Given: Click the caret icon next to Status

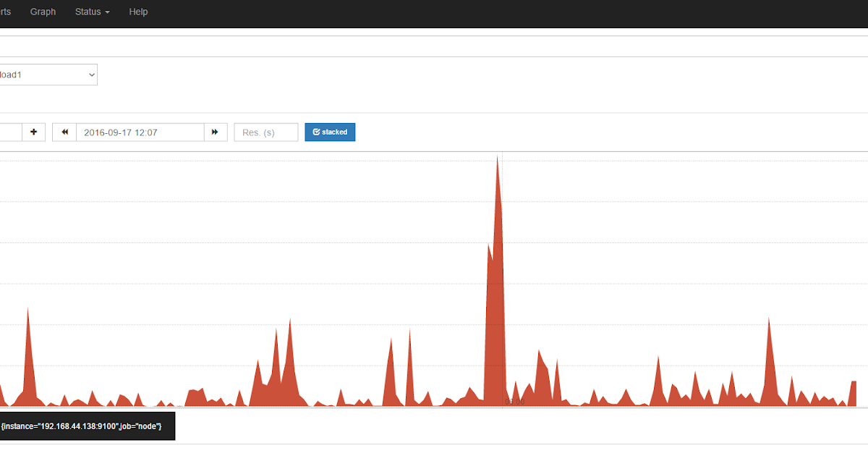Looking at the screenshot, I should click(107, 12).
